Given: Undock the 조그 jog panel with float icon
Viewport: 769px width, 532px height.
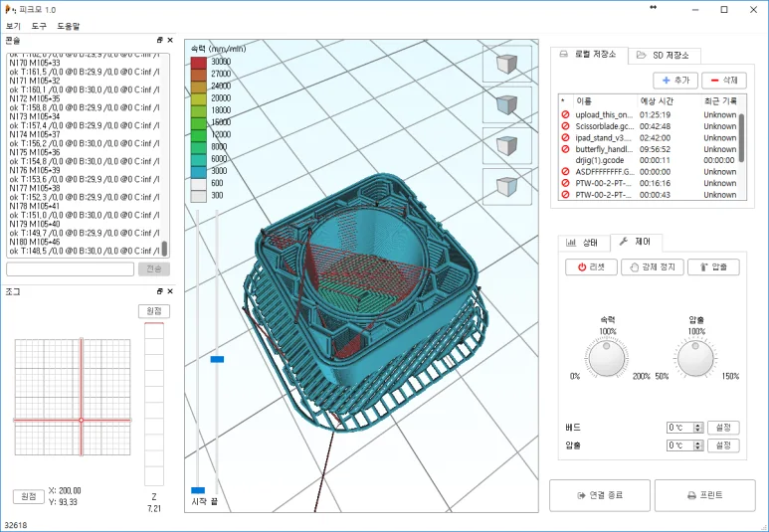Looking at the screenshot, I should click(160, 291).
